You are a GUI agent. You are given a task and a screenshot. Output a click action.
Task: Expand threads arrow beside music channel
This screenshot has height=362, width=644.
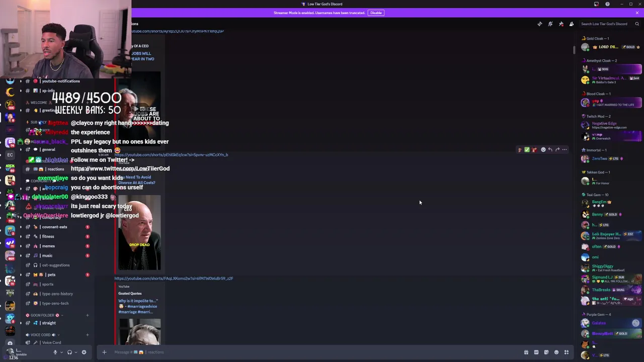point(21,255)
